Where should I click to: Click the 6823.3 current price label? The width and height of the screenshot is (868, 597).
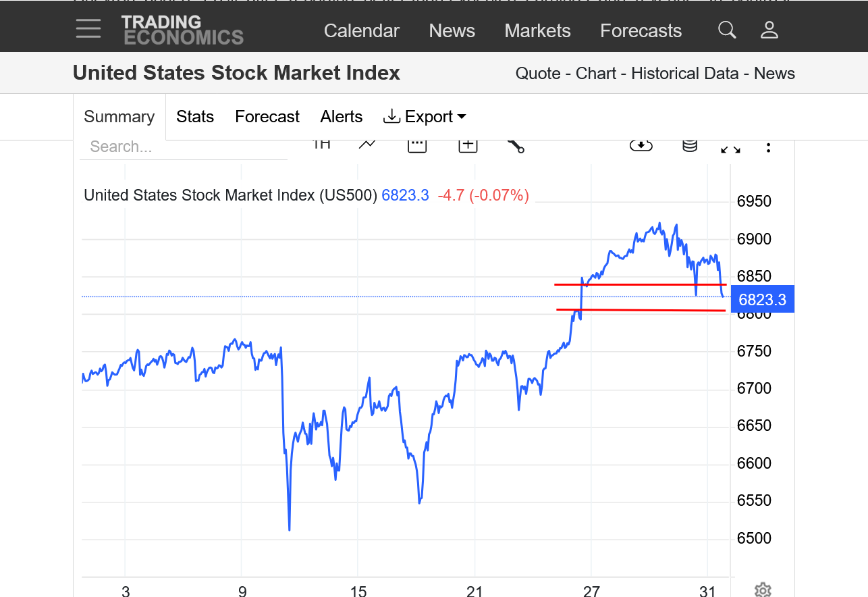762,300
